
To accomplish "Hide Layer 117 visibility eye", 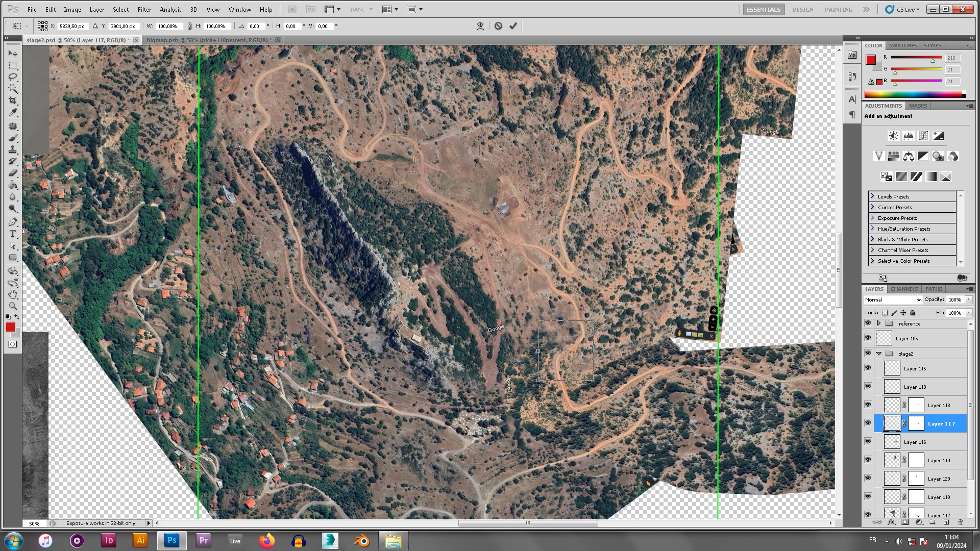I will tap(868, 423).
